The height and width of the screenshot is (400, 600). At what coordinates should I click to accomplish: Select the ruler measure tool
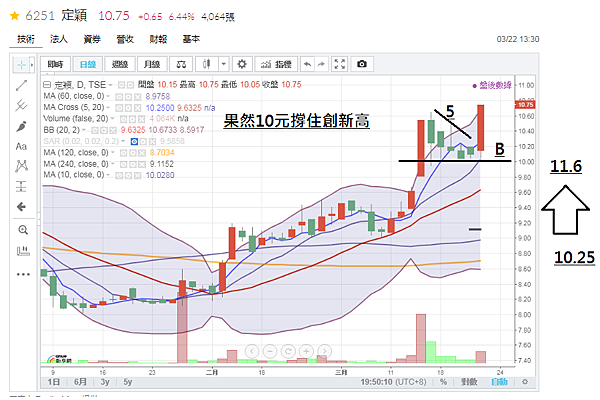(23, 251)
